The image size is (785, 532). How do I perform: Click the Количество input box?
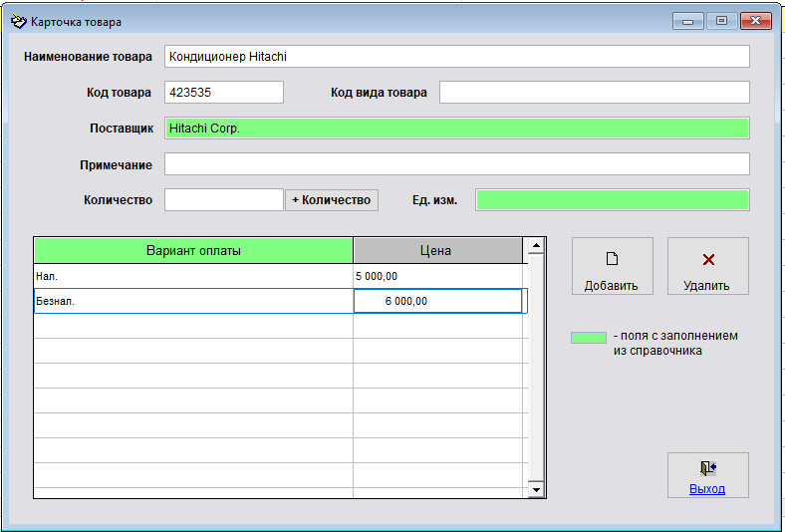coord(223,200)
